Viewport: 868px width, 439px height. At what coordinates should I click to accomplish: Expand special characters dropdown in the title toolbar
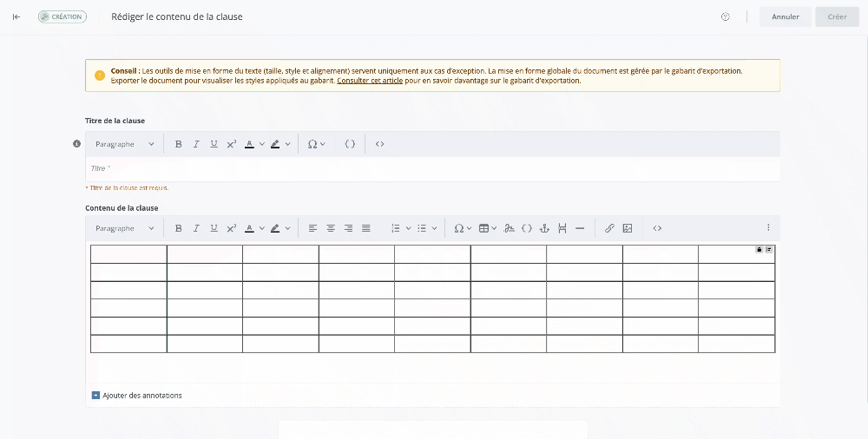pos(316,144)
